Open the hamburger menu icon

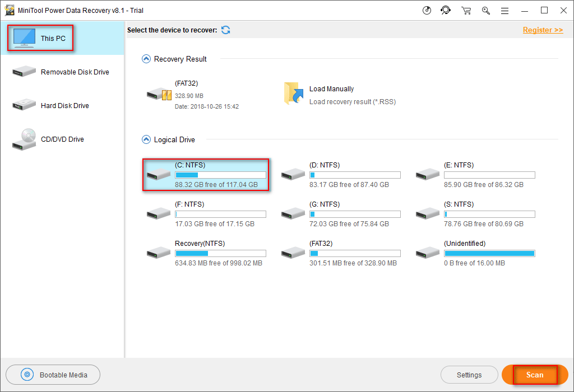505,11
